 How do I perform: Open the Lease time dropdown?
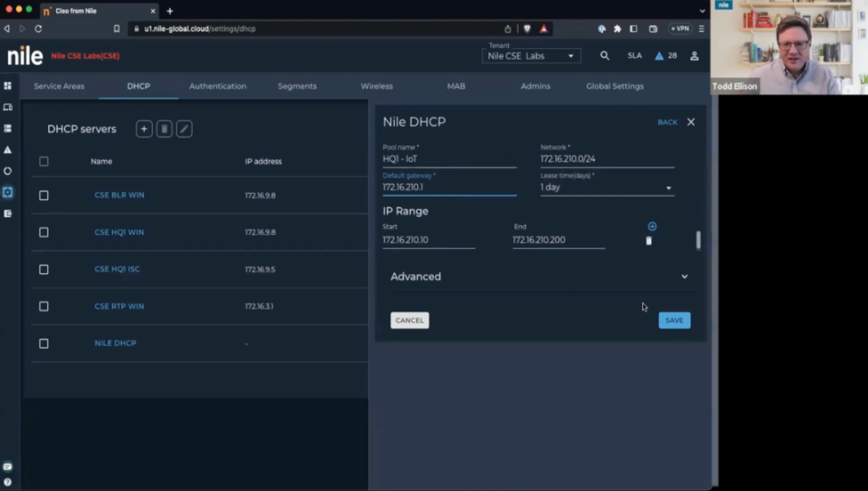pyautogui.click(x=606, y=187)
